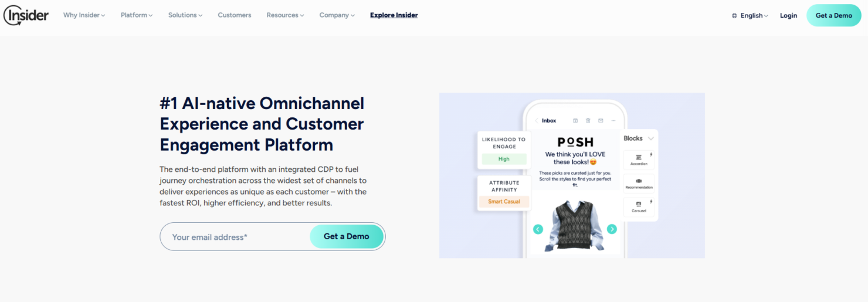Expand the Why Insider menu
This screenshot has width=868, height=302.
[x=84, y=15]
